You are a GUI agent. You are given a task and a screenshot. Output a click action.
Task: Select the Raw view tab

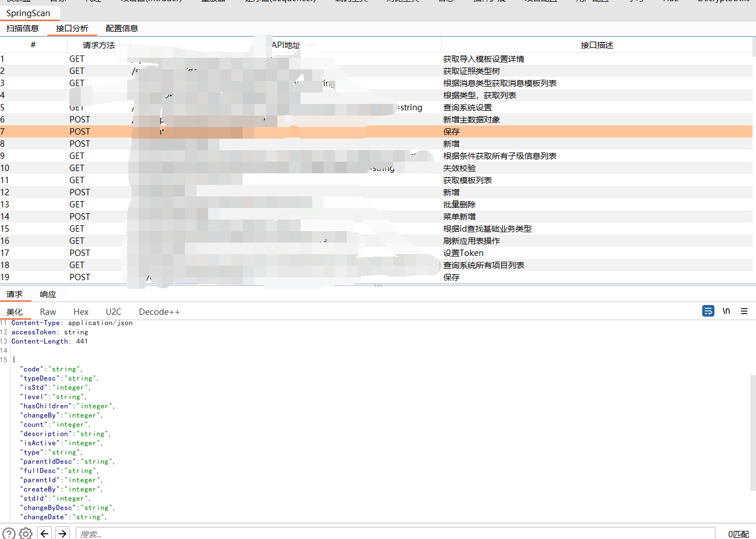pyautogui.click(x=48, y=312)
